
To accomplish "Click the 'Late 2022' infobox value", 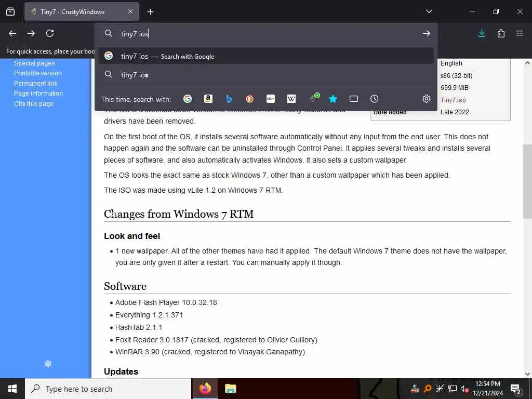I will point(455,112).
